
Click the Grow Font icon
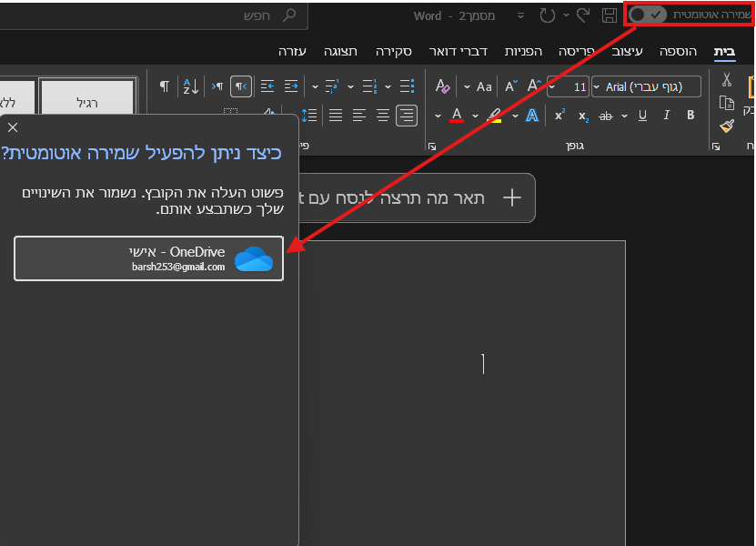534,86
